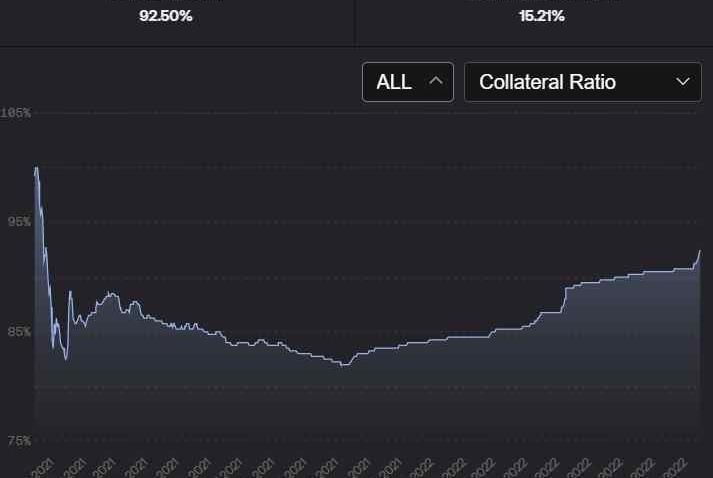Viewport: 713px width, 478px height.
Task: Click the steep jump near 89% on the right
Action: click(565, 290)
